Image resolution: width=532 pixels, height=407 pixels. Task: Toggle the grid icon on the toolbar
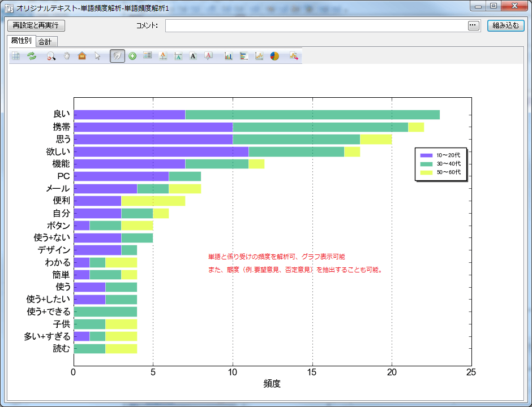click(16, 56)
